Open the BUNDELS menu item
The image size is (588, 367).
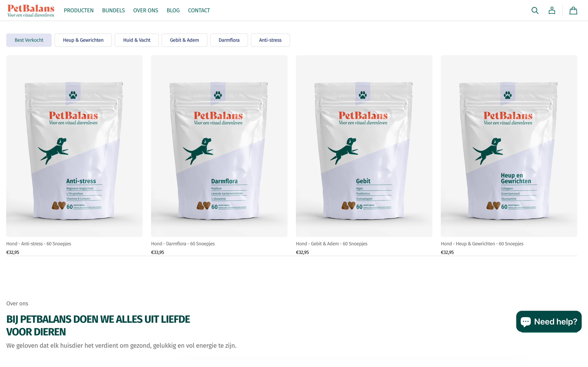click(x=113, y=10)
